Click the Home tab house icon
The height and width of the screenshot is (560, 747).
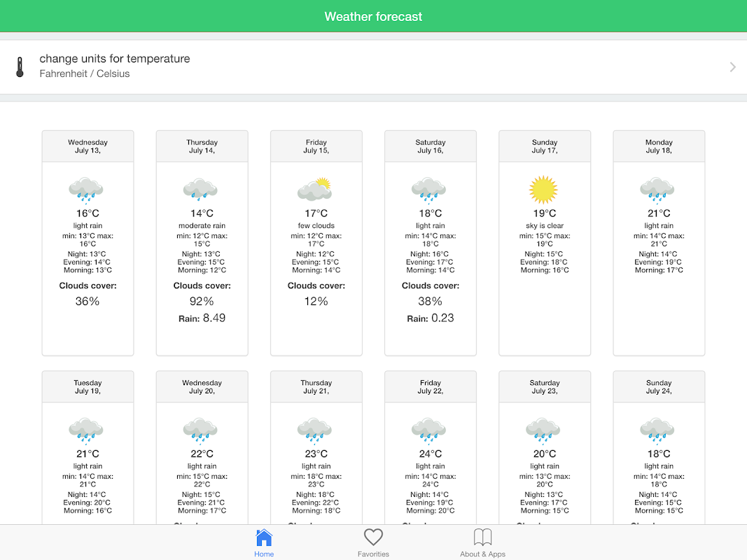click(264, 538)
